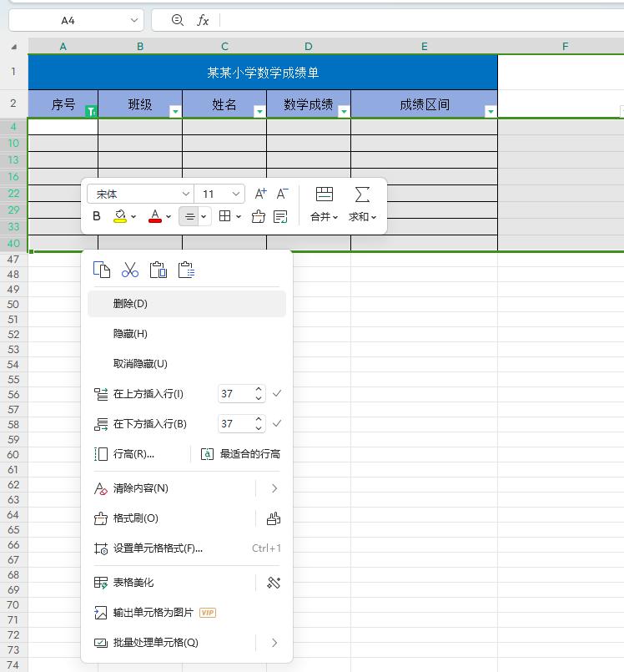Select 隐藏(H) menu item
624x672 pixels.
(186, 334)
